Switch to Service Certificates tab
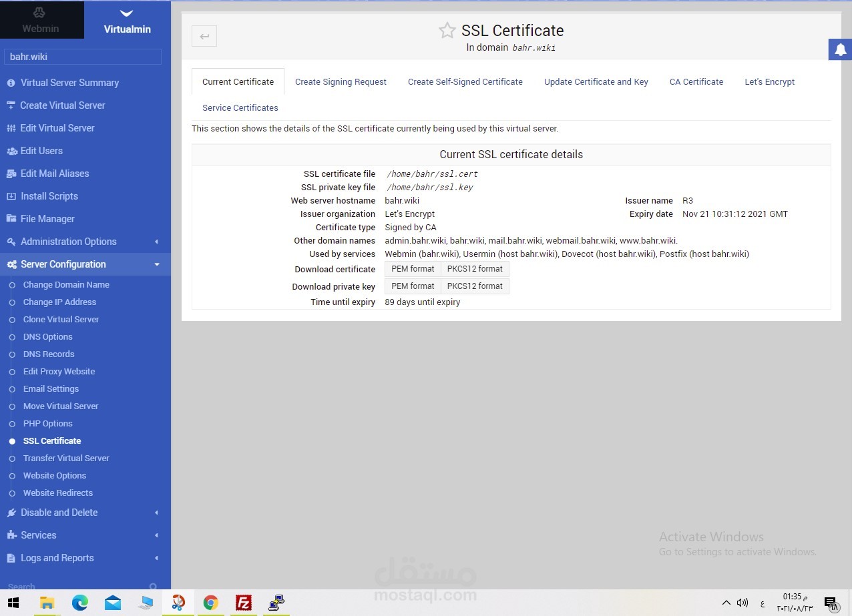The height and width of the screenshot is (616, 852). point(240,107)
